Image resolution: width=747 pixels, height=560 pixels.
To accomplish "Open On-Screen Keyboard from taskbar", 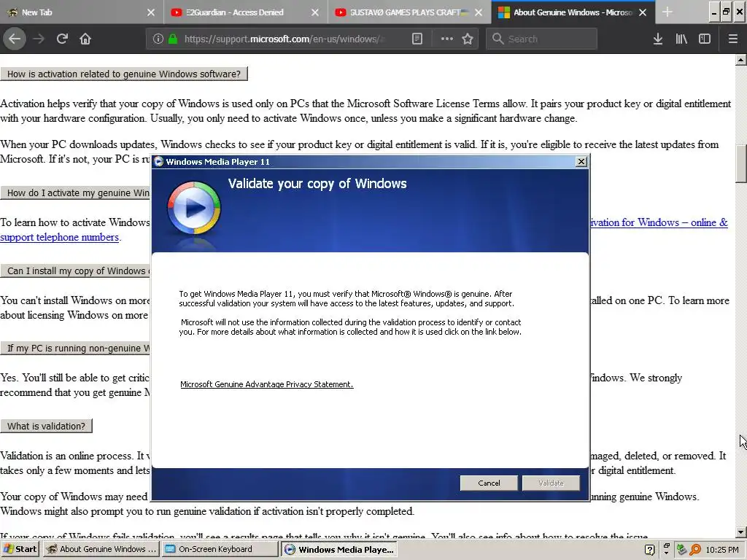I will click(220, 549).
